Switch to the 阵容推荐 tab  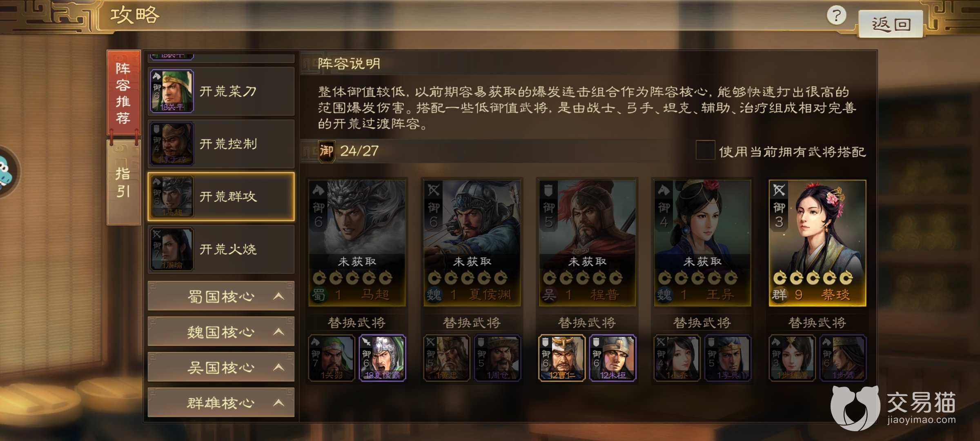pyautogui.click(x=123, y=92)
